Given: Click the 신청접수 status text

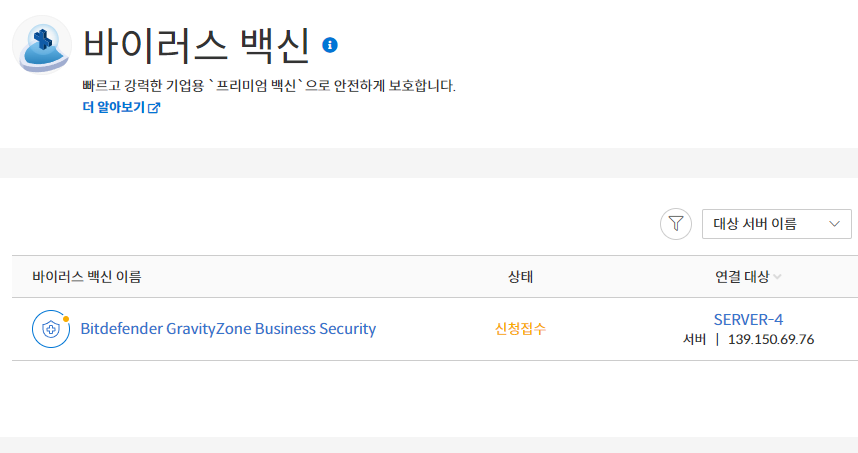Looking at the screenshot, I should coord(520,329).
